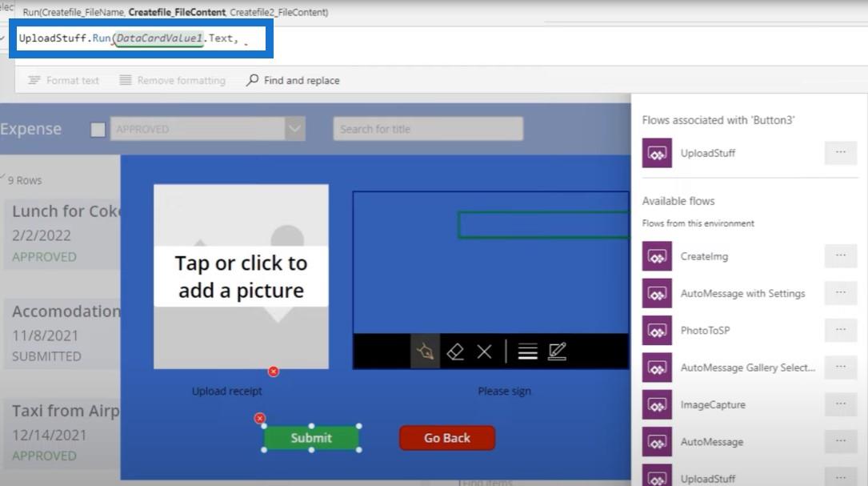Click Find and replace

(x=293, y=80)
